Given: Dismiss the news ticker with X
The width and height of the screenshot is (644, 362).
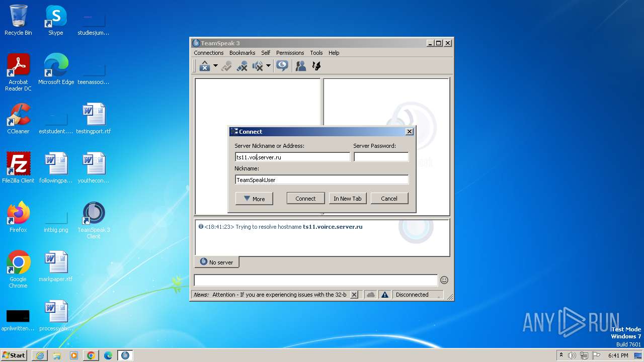Looking at the screenshot, I should point(354,295).
